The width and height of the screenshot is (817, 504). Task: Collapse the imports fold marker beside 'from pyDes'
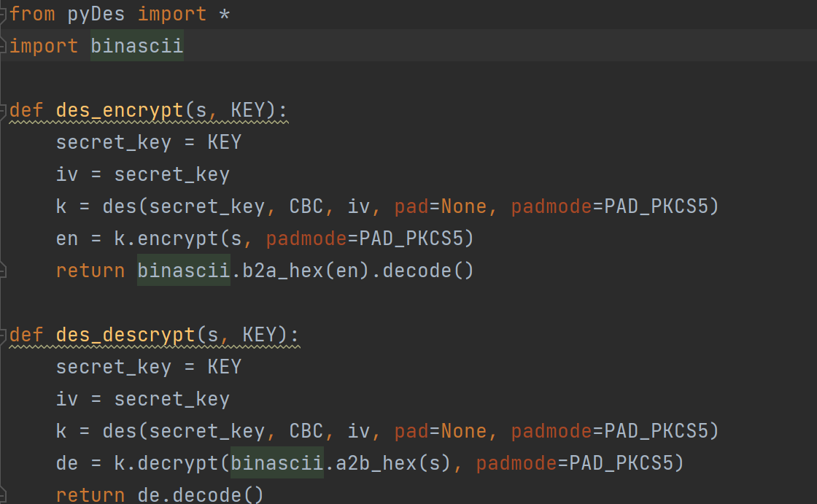pos(4,14)
